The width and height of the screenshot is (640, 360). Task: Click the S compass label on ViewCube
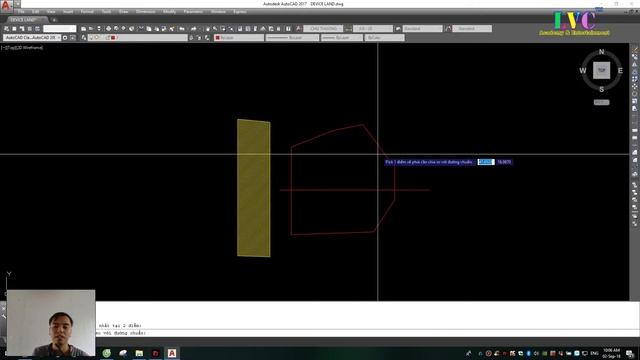[601, 89]
